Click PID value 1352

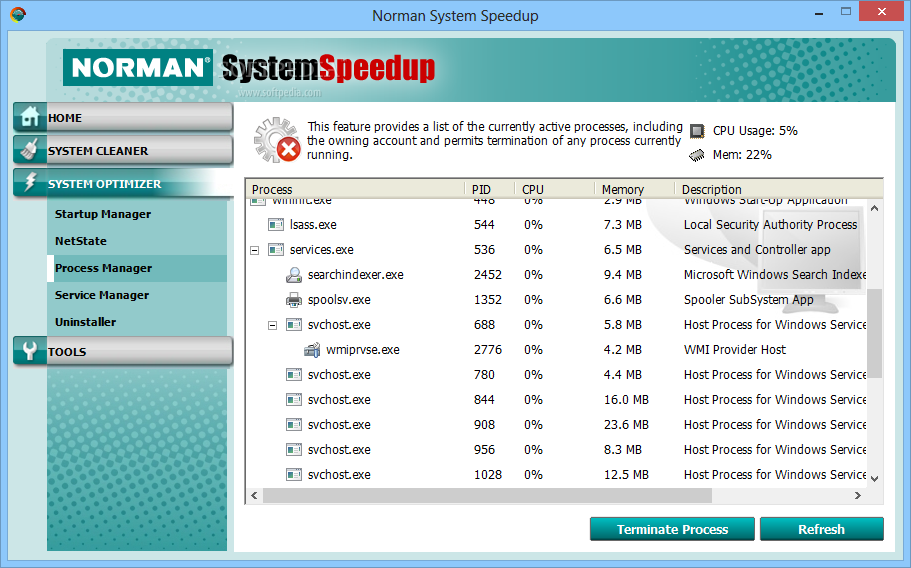click(487, 300)
